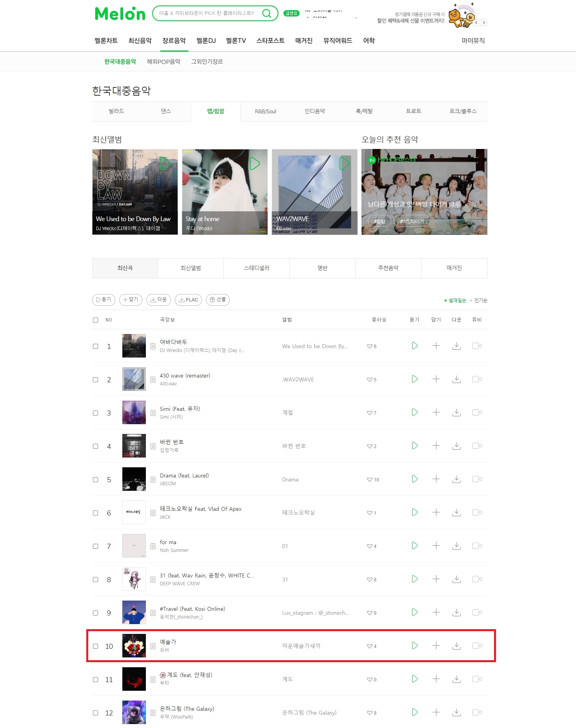The image size is (576, 728).
Task: Switch to R&B/Soul genre tab
Action: tap(265, 111)
